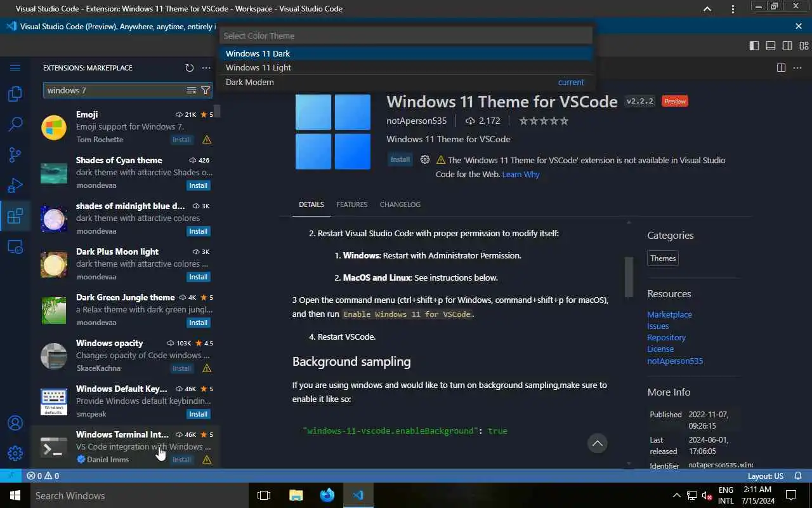Open the Run and Debug view
Viewport: 812px width, 508px height.
(15, 185)
